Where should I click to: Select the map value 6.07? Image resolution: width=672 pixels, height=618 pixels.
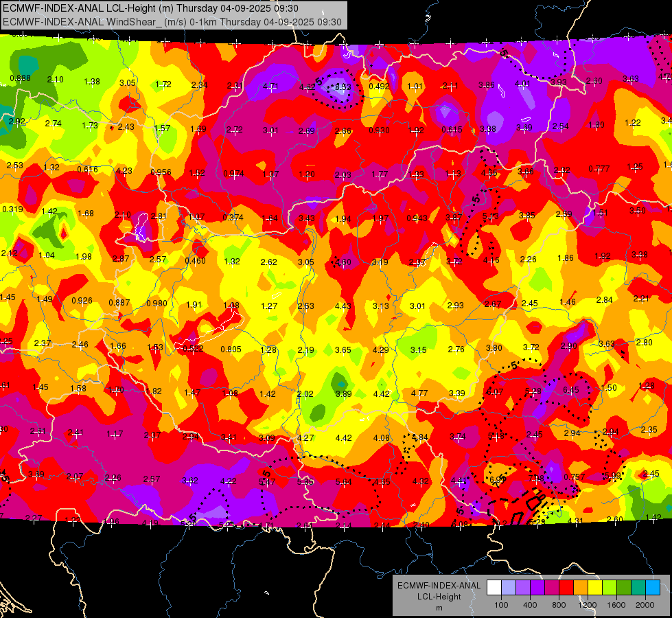pos(495,392)
